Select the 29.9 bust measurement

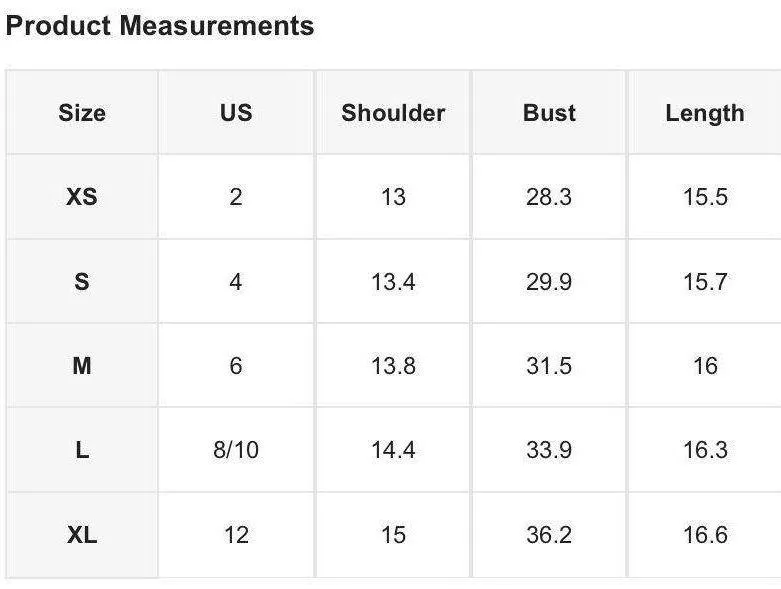(x=549, y=282)
